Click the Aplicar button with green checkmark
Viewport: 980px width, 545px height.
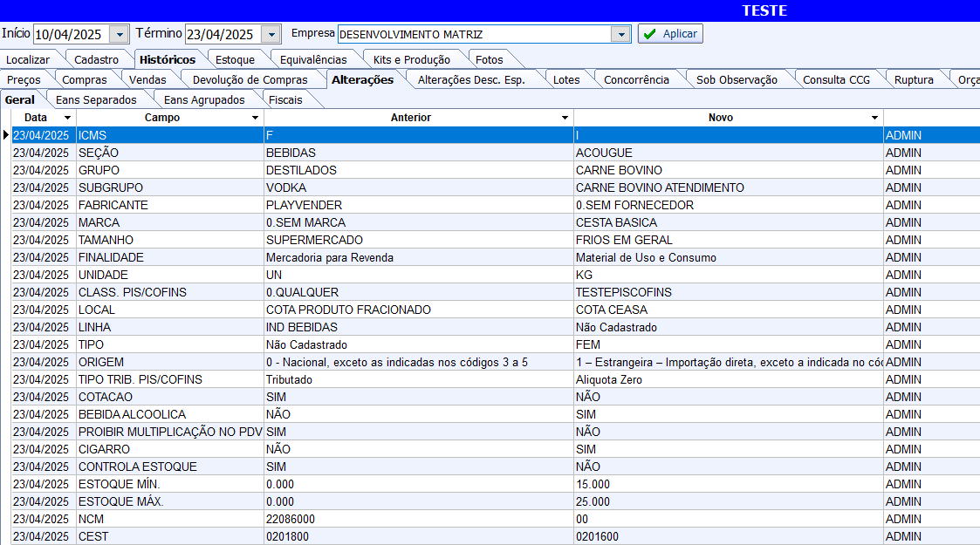tap(670, 34)
